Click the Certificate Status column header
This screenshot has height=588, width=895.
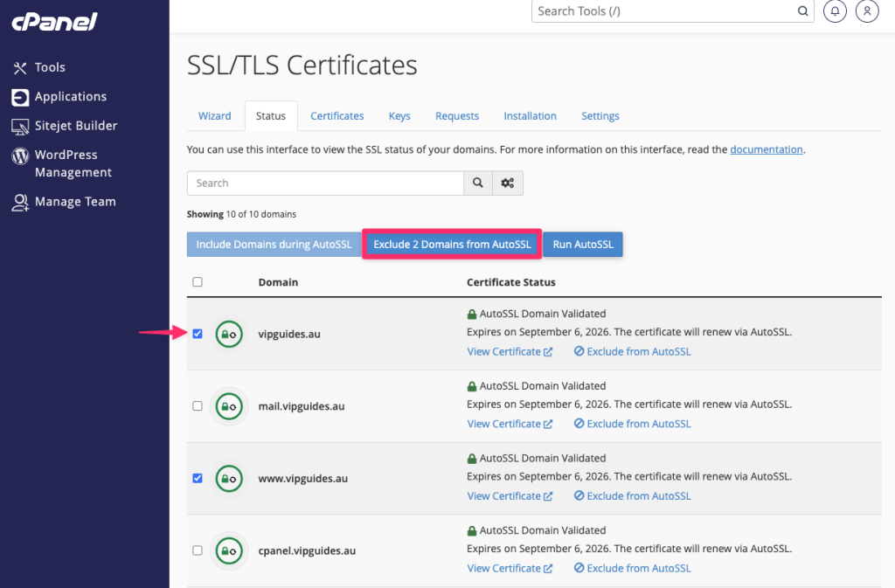click(510, 282)
